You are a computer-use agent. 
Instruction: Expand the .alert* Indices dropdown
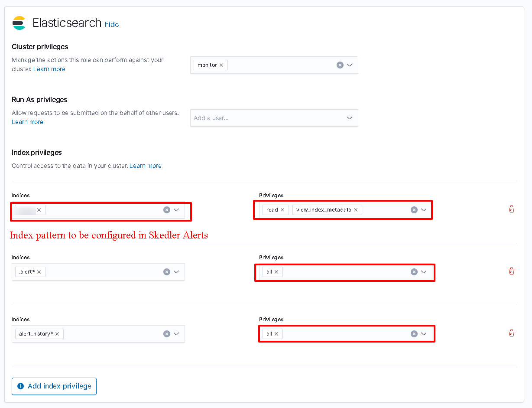tap(176, 272)
